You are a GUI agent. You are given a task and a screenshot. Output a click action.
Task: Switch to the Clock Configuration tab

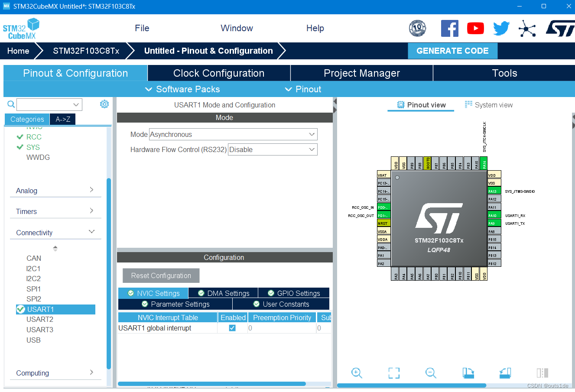click(x=218, y=73)
